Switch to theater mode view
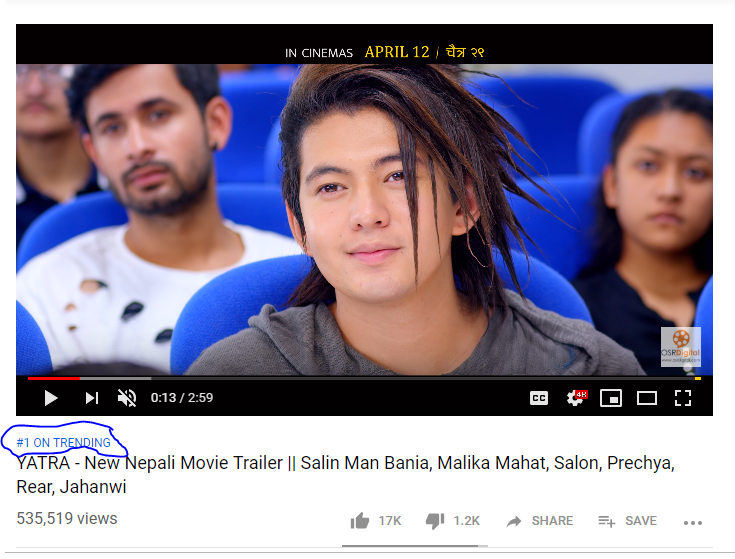Viewport: 735px width, 559px height. 647,398
